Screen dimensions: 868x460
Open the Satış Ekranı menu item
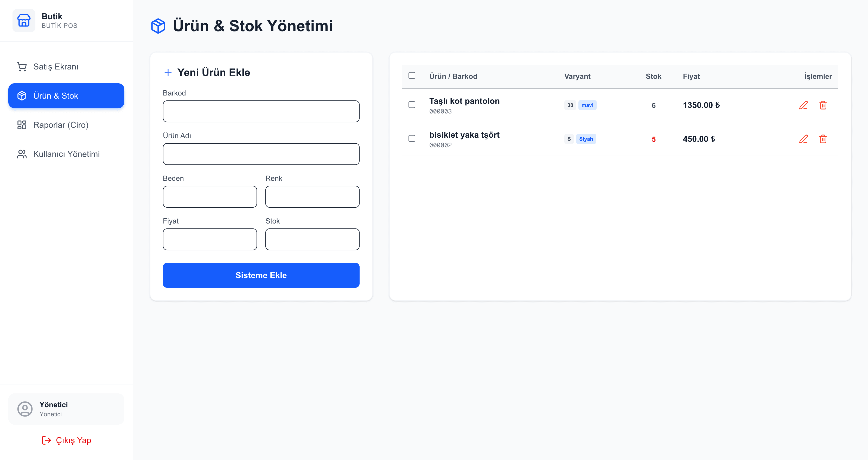tap(66, 67)
